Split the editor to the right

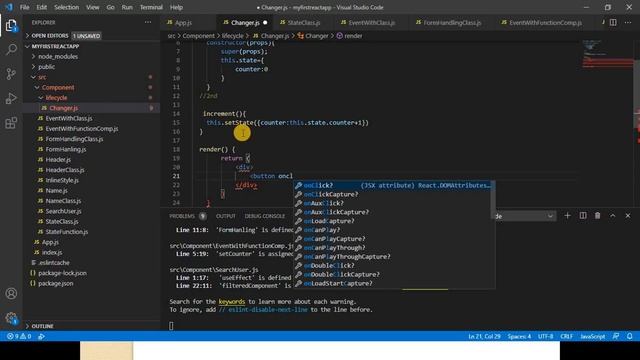[613, 22]
